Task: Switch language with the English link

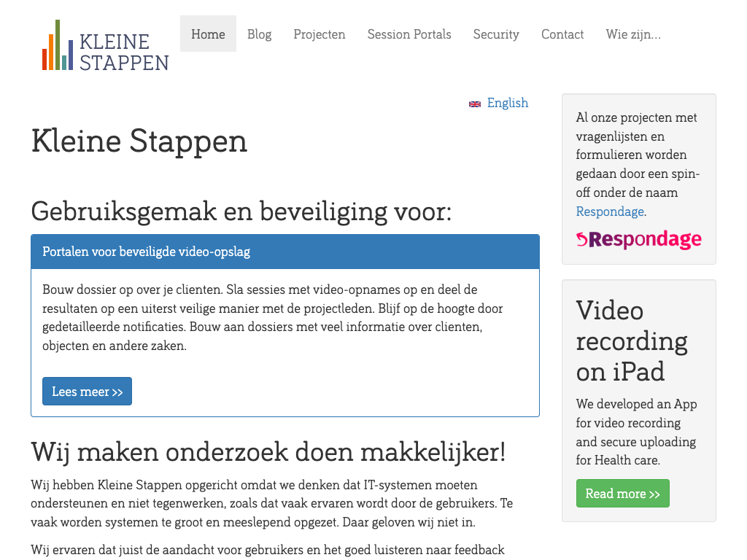Action: point(507,103)
